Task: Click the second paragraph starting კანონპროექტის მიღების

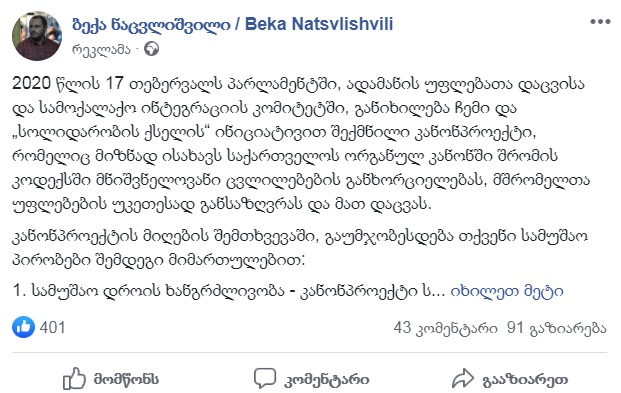Action: click(x=300, y=248)
